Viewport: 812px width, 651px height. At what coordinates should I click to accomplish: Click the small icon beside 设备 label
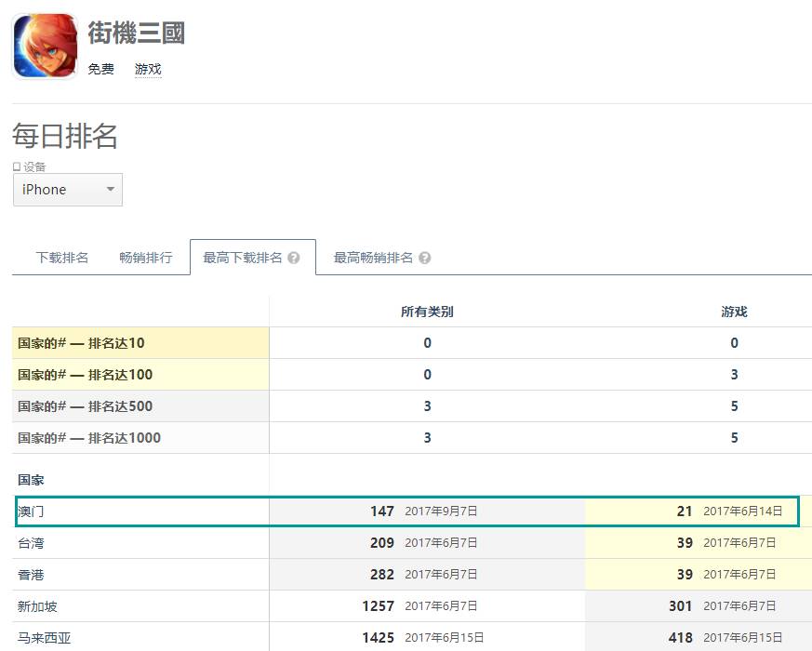17,166
